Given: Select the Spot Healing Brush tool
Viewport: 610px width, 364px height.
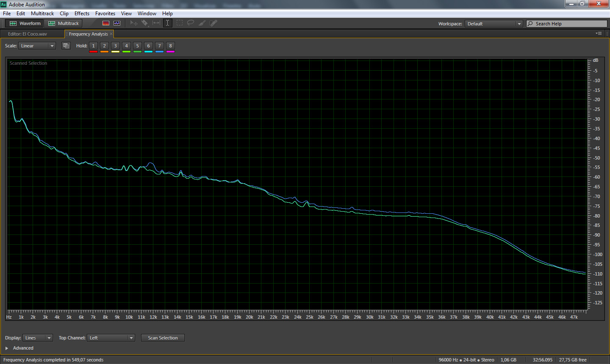Looking at the screenshot, I should 213,23.
